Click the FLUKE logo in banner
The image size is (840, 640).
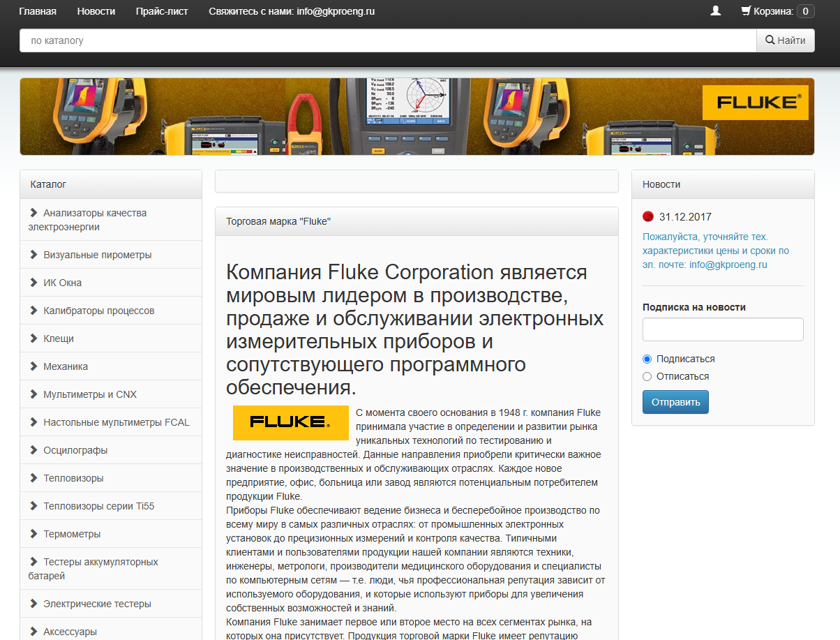756,103
